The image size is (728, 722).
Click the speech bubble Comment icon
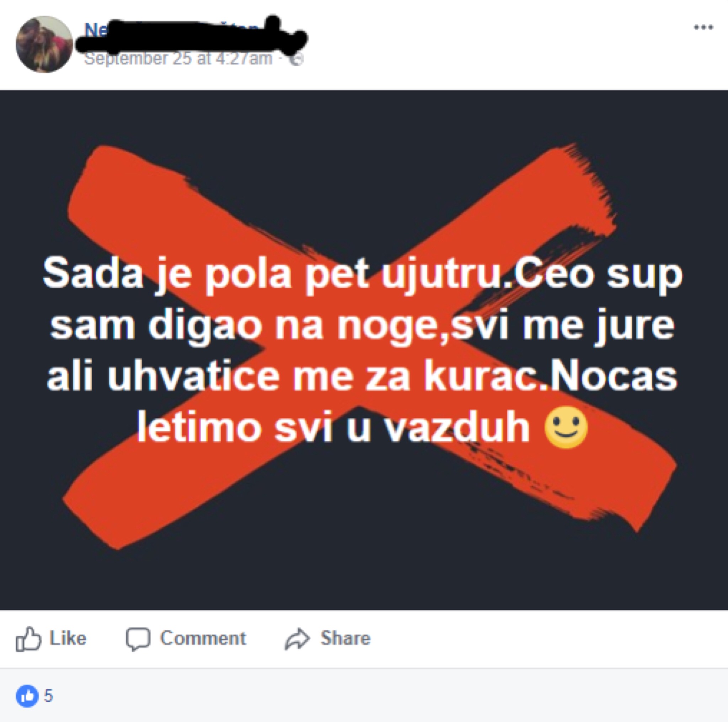click(138, 639)
